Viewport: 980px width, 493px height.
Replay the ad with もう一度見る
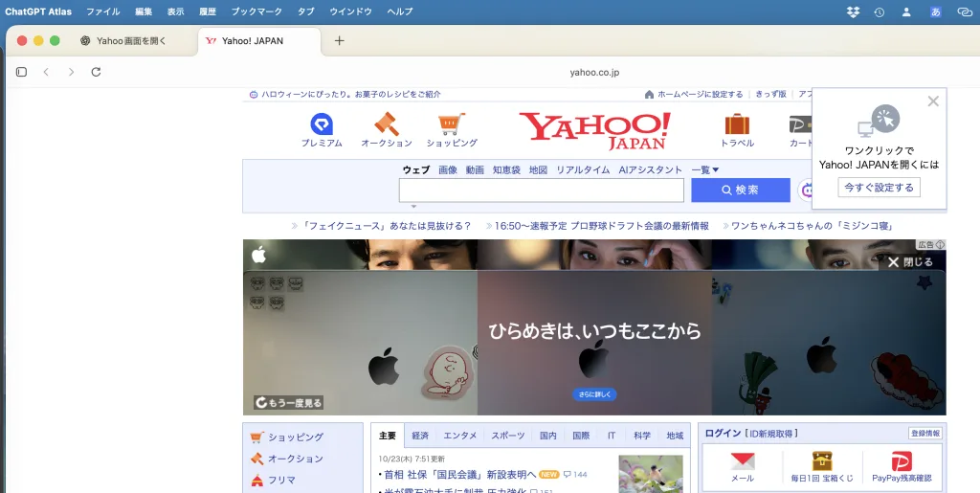(x=289, y=403)
